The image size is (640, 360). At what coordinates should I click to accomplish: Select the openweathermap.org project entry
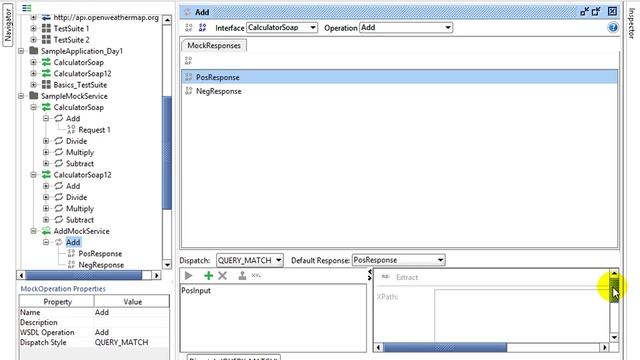[106, 18]
